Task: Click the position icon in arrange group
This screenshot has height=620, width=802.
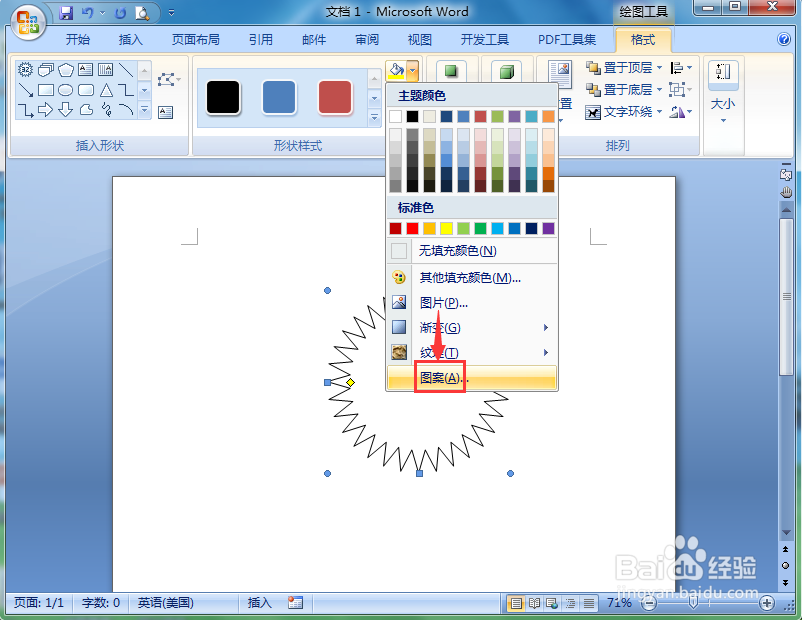Action: (x=561, y=73)
